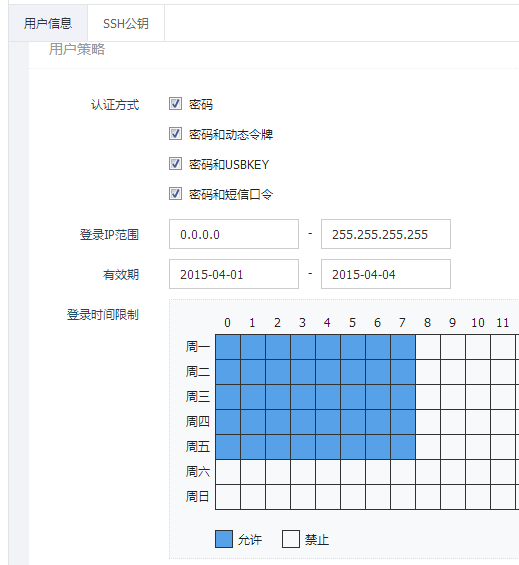Toggle the 周日 hour 7 cell
Viewport: 519px width, 565px height.
[x=403, y=497]
